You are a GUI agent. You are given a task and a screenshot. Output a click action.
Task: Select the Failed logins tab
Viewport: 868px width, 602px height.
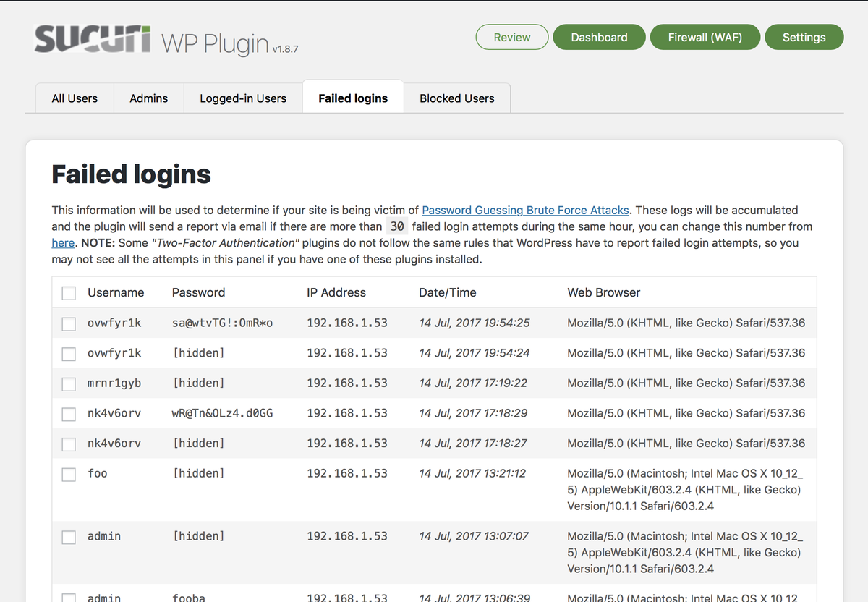coord(353,98)
